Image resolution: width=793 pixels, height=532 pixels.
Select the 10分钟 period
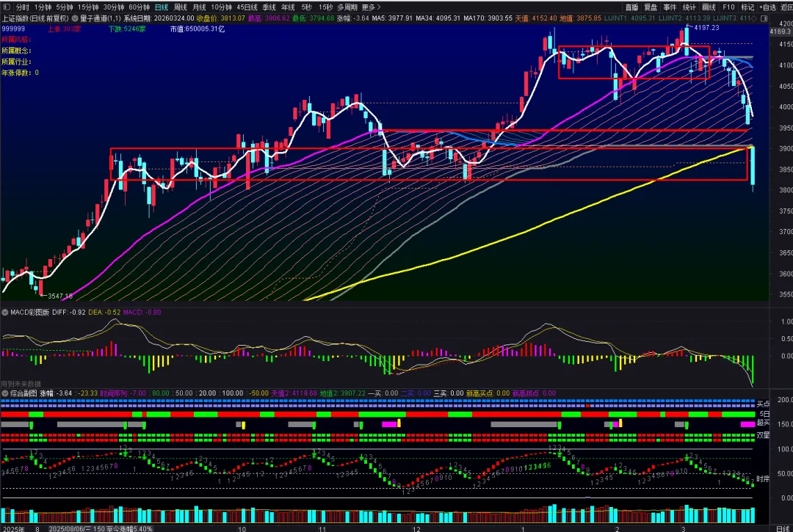[x=222, y=7]
